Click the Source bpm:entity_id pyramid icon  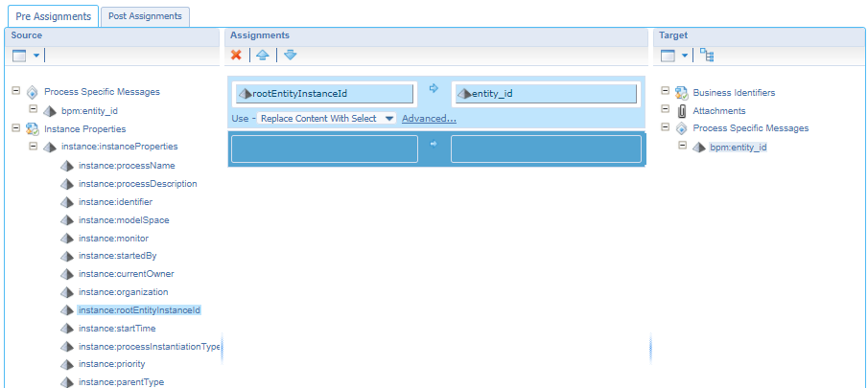pos(50,111)
